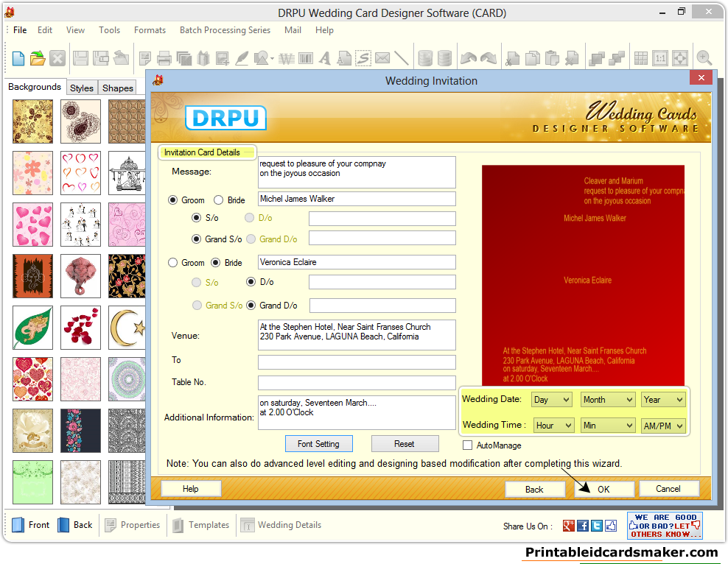Select the S/o radio under Michel James Walker
The width and height of the screenshot is (728, 564).
pos(197,217)
